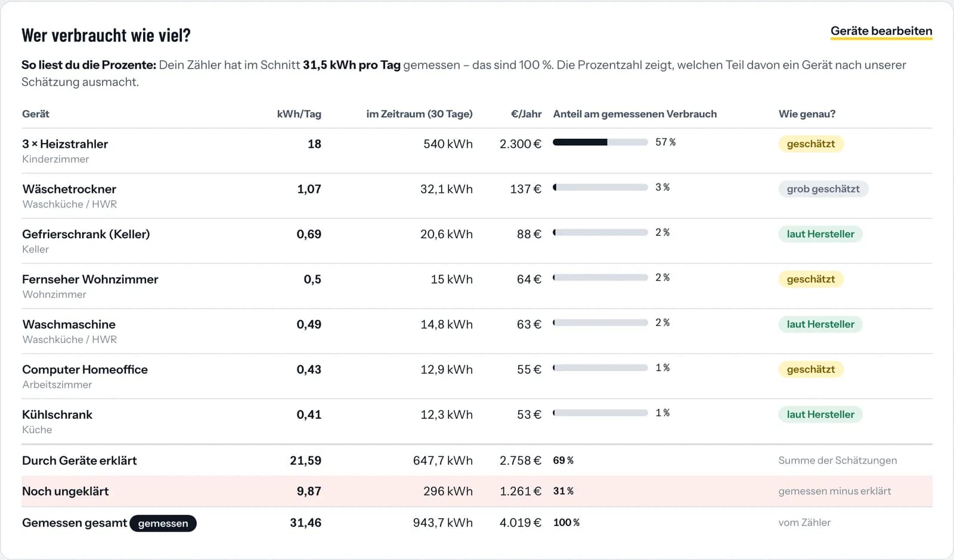The image size is (954, 560).
Task: Click the grob geschätzt badge for Wäschetrockner
Action: pyautogui.click(x=823, y=189)
